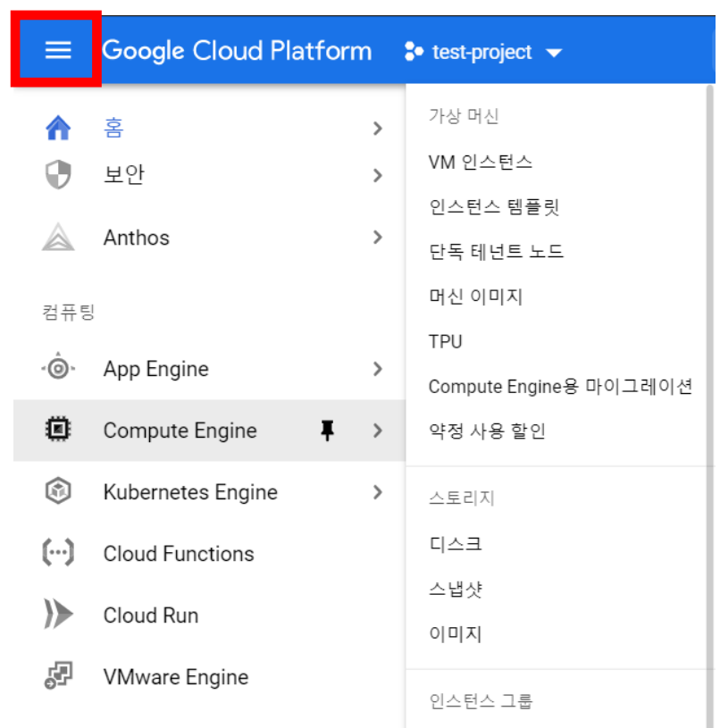Select 보안 in the navigation menu
This screenshot has height=728, width=720.
pos(124,175)
